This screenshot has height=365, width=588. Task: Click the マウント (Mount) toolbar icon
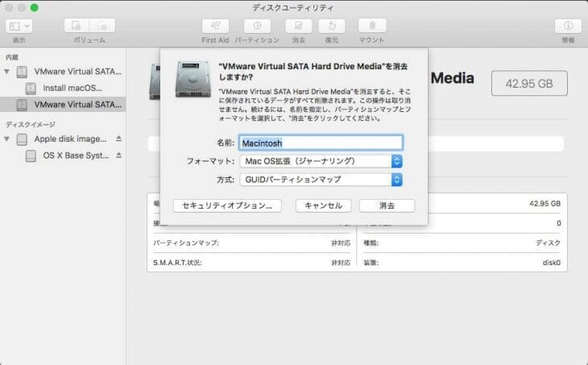point(371,26)
